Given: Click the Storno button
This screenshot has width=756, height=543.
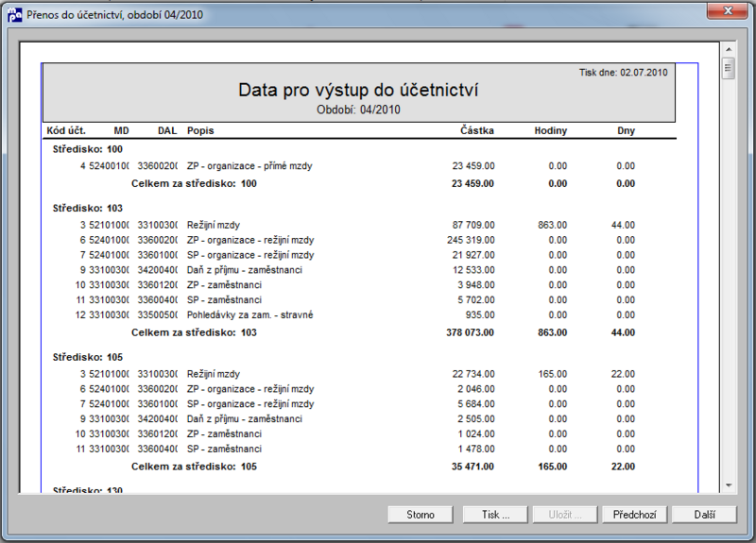Looking at the screenshot, I should pos(420,515).
